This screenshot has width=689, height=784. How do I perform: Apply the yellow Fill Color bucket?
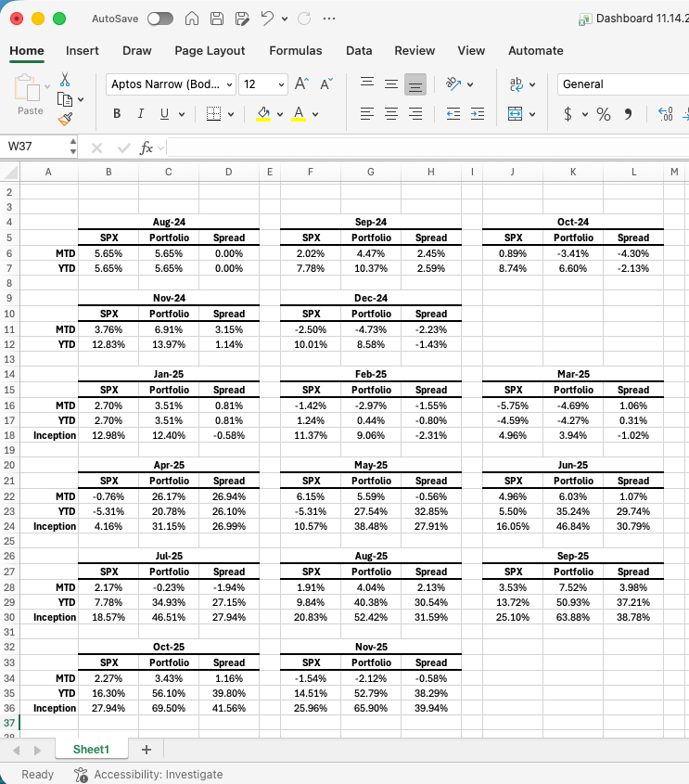coord(263,114)
